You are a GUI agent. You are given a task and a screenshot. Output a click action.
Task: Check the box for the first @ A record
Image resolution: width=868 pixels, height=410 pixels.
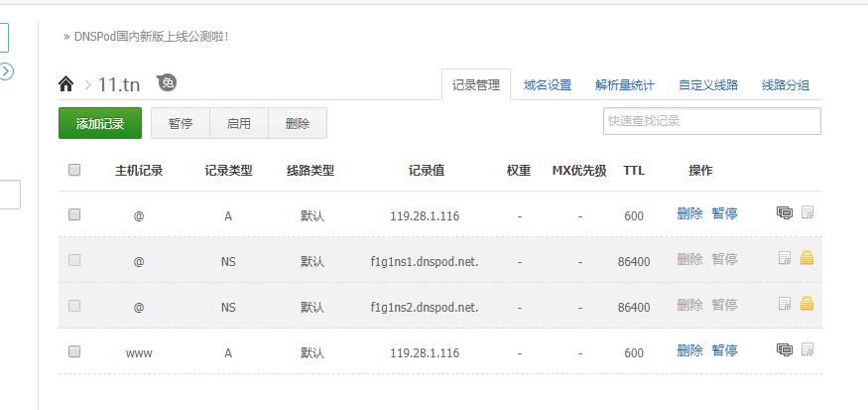click(x=74, y=214)
